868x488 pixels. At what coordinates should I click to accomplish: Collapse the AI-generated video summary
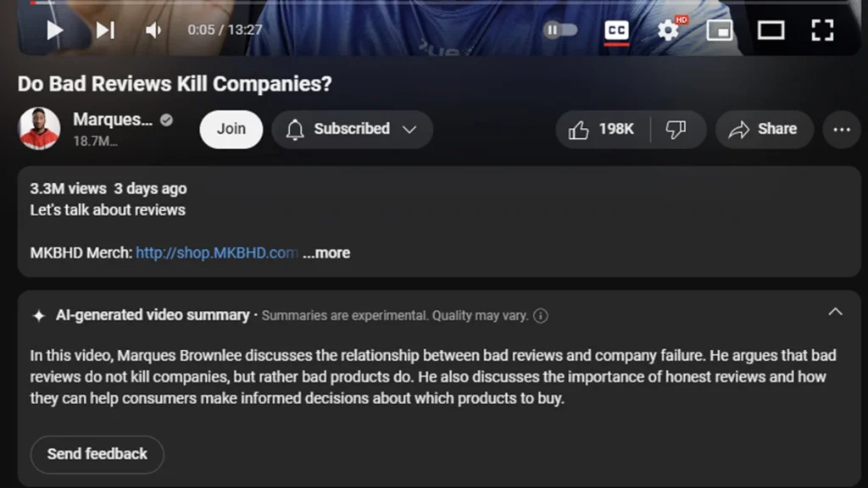click(x=835, y=313)
